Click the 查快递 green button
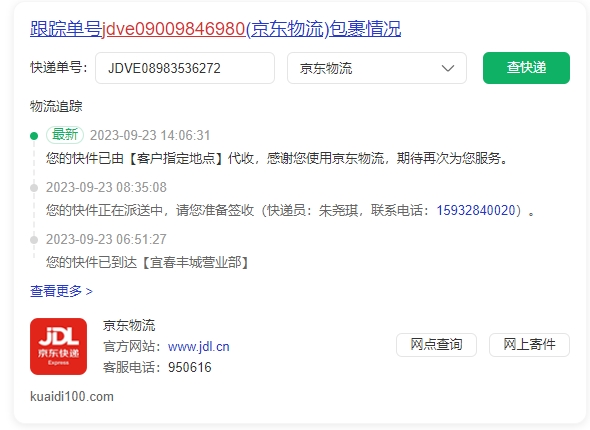The height and width of the screenshot is (430, 590). tap(526, 68)
